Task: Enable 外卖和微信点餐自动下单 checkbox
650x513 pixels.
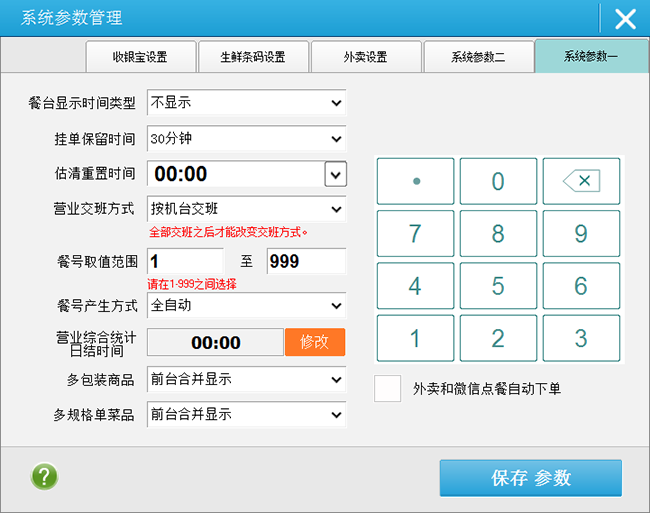Action: (x=387, y=388)
